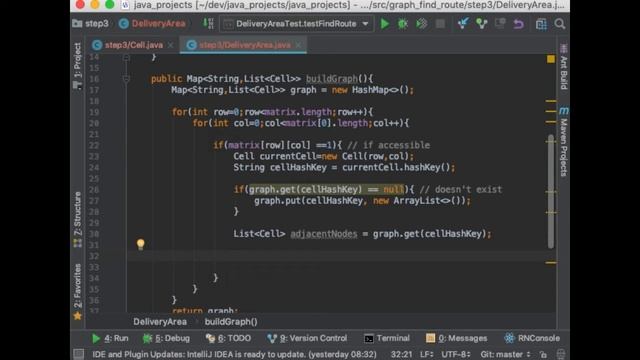This screenshot has width=640, height=360.
Task: Update project from VCS arrow icon
Action: [x=463, y=24]
